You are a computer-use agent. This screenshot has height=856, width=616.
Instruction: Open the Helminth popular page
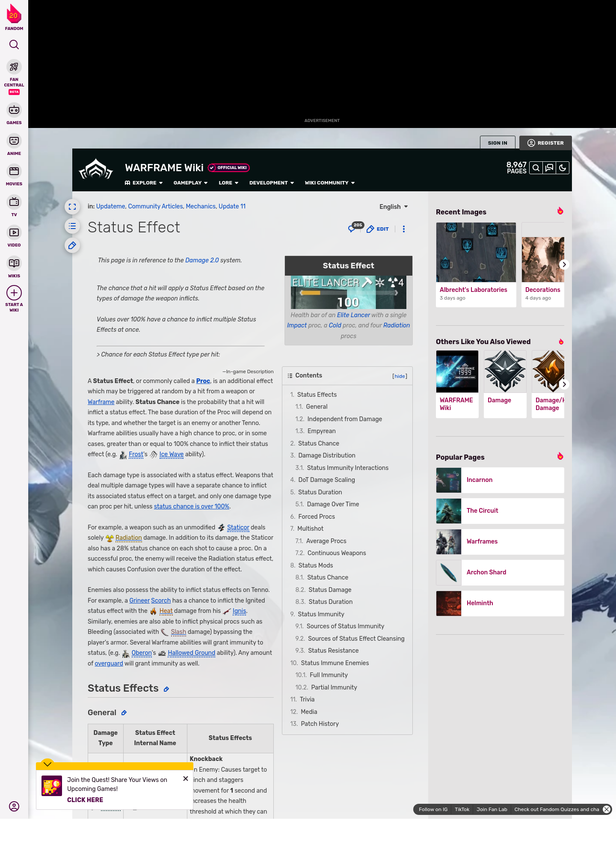coord(500,603)
